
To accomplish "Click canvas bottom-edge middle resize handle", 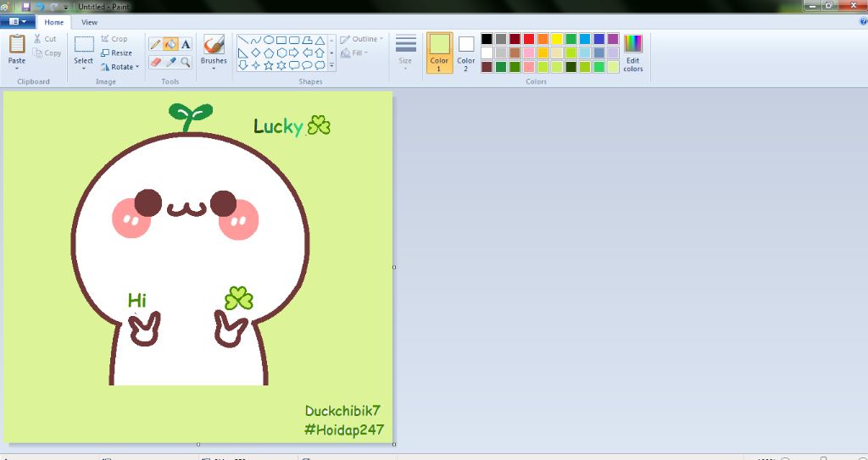I will [198, 444].
